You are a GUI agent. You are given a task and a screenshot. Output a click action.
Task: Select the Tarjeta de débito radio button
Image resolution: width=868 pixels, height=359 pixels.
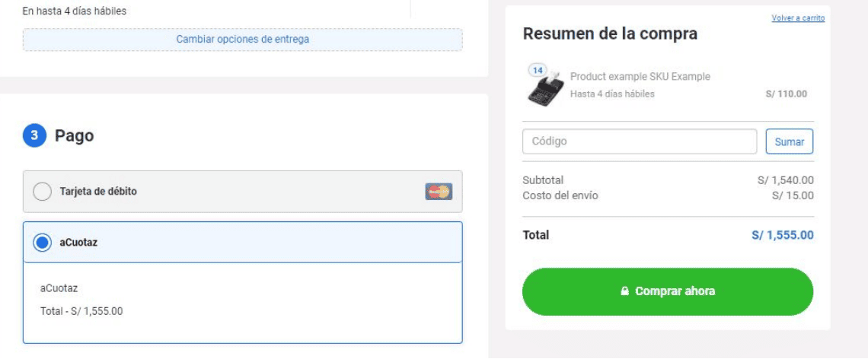(43, 192)
